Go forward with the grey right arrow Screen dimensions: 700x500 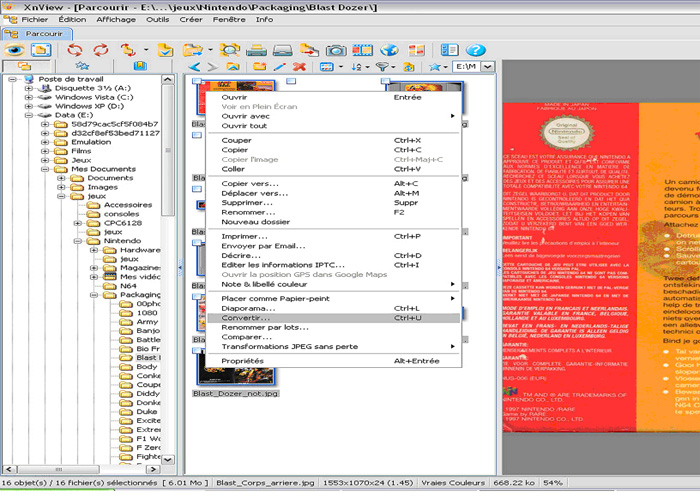(x=212, y=67)
